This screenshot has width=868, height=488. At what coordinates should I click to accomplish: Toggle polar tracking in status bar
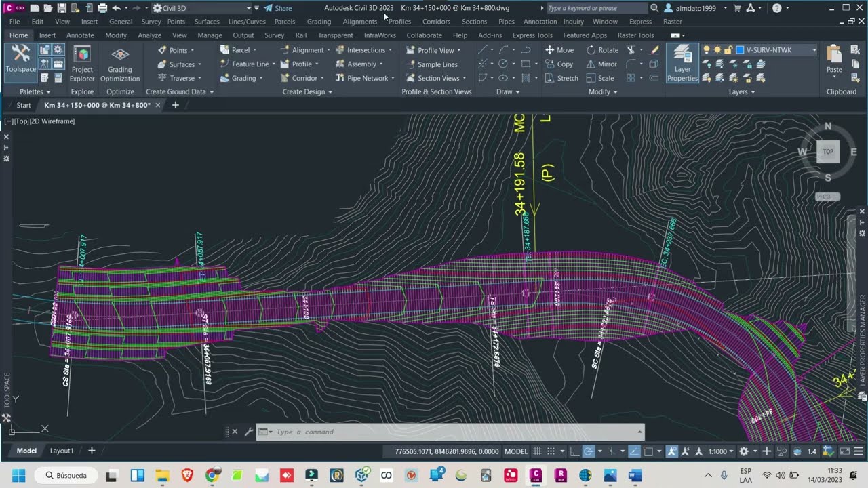[589, 451]
